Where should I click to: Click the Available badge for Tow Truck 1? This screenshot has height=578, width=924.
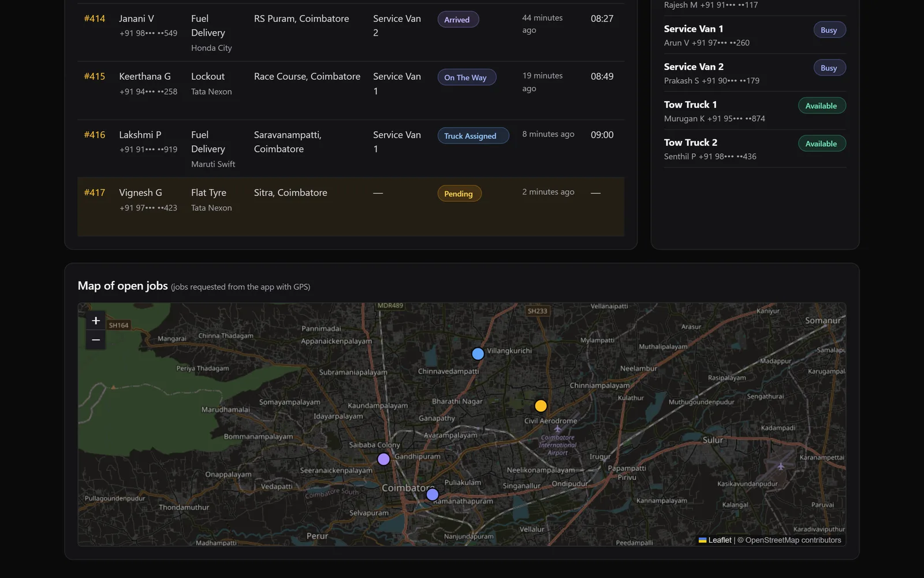point(822,106)
